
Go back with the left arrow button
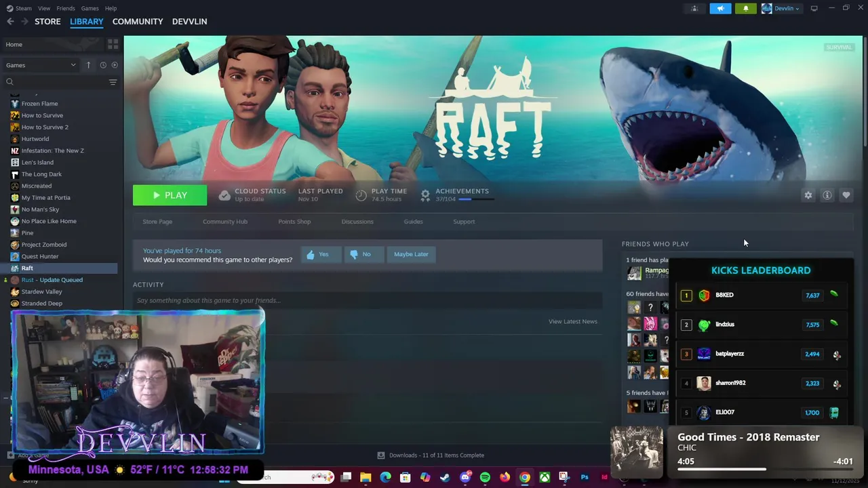coord(10,22)
